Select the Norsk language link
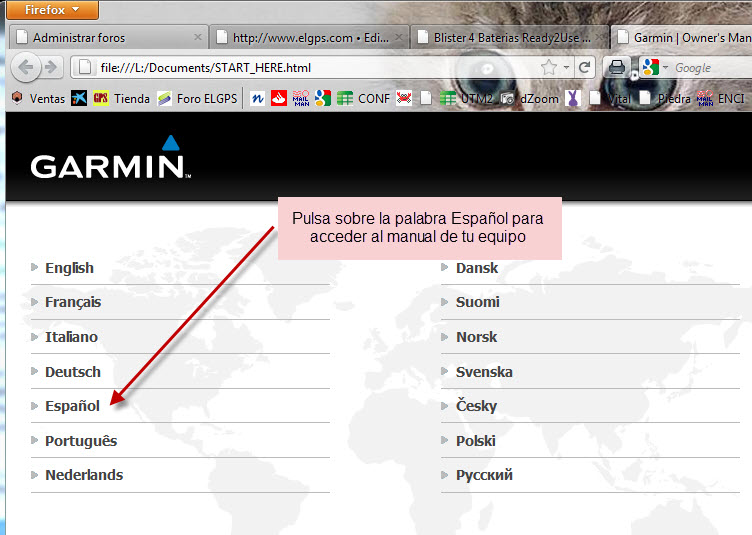752x535 pixels. tap(476, 337)
